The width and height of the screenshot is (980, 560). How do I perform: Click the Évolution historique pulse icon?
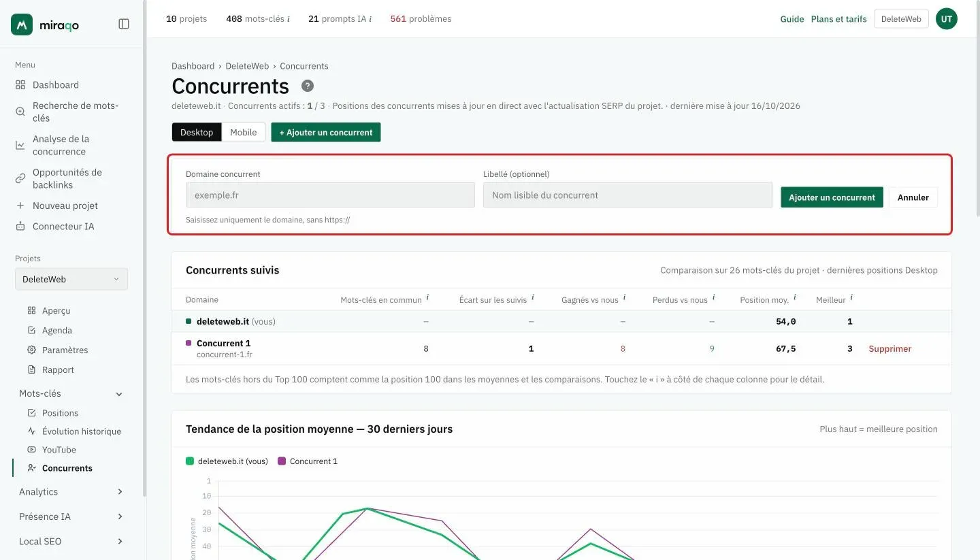pyautogui.click(x=31, y=431)
